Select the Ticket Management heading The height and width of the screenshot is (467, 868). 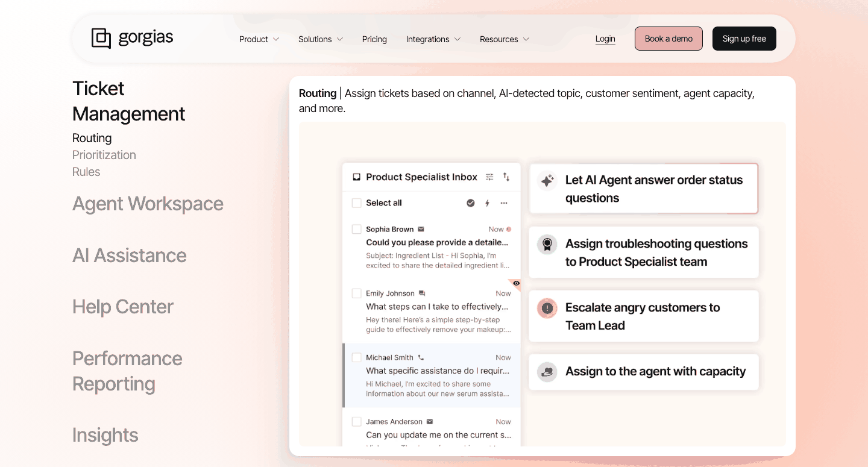click(129, 101)
